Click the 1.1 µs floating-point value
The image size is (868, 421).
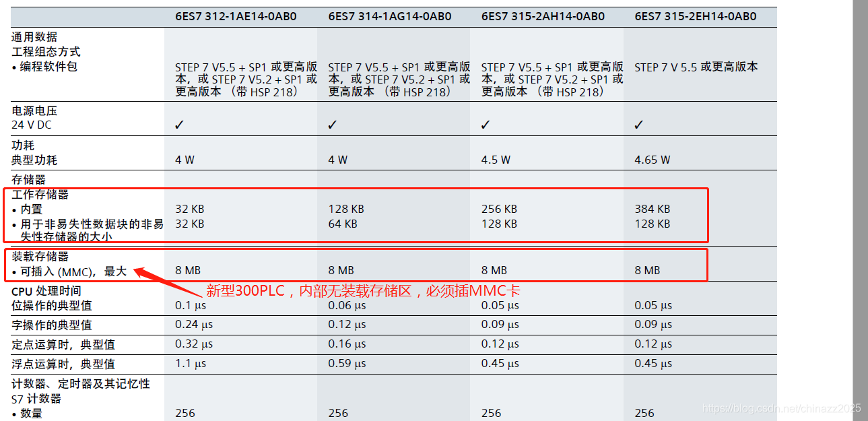pos(191,364)
